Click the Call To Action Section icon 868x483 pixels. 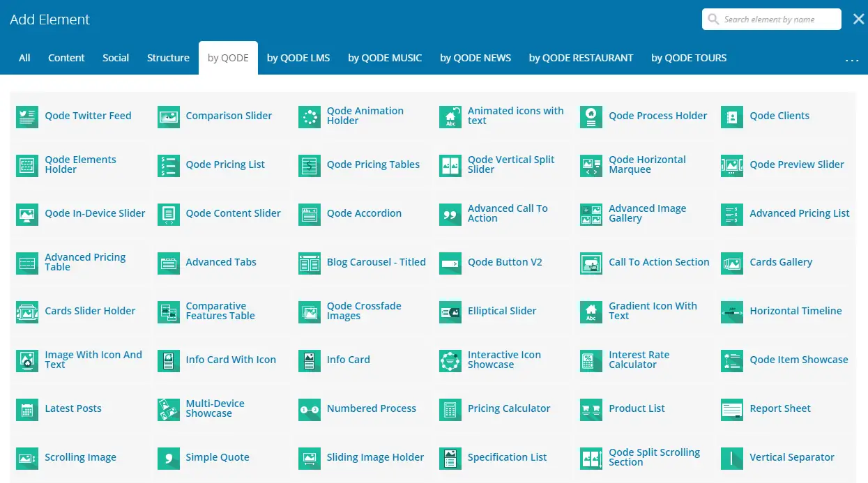(591, 263)
